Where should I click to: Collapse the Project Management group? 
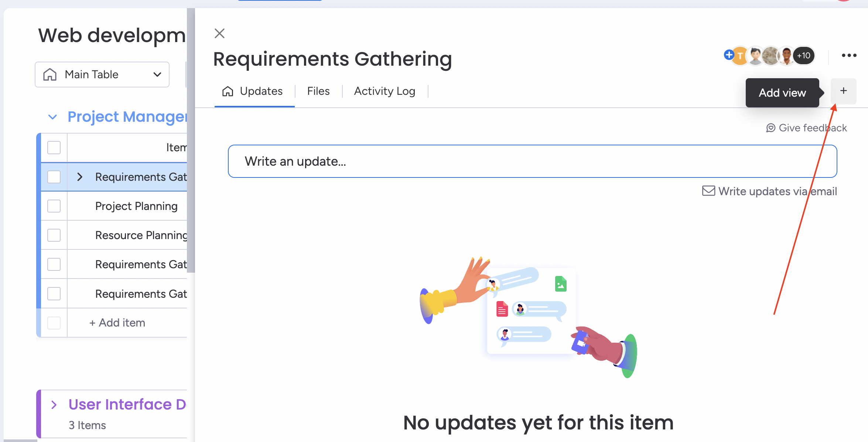53,117
